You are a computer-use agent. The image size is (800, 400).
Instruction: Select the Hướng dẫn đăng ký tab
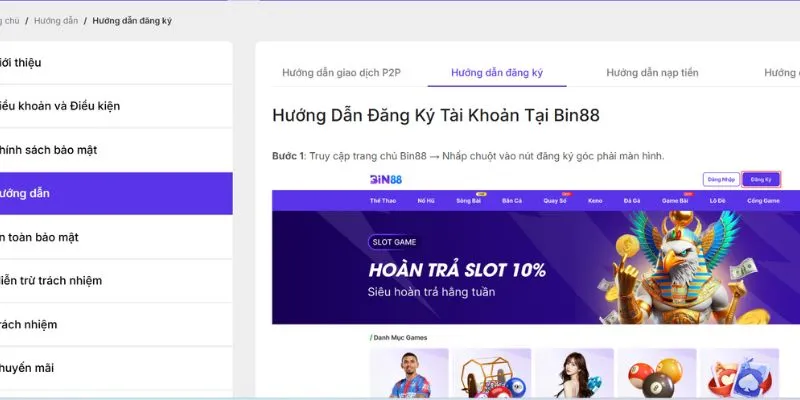(497, 72)
